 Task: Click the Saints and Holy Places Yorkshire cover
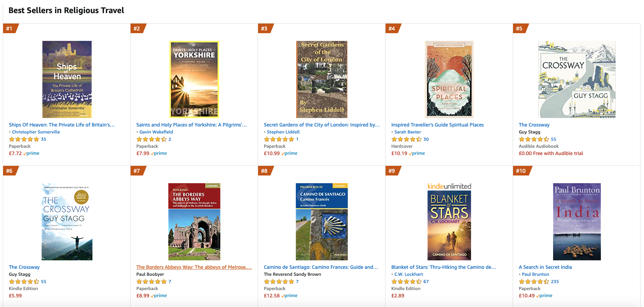point(195,79)
